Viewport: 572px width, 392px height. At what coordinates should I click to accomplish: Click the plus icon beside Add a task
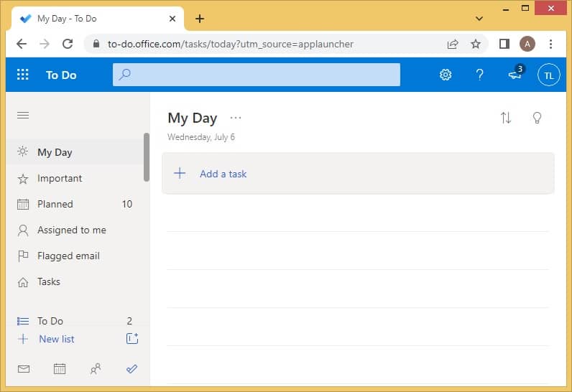coord(180,173)
